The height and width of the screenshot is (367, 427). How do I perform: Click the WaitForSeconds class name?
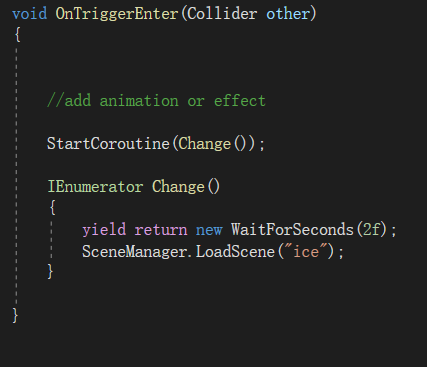(x=292, y=230)
